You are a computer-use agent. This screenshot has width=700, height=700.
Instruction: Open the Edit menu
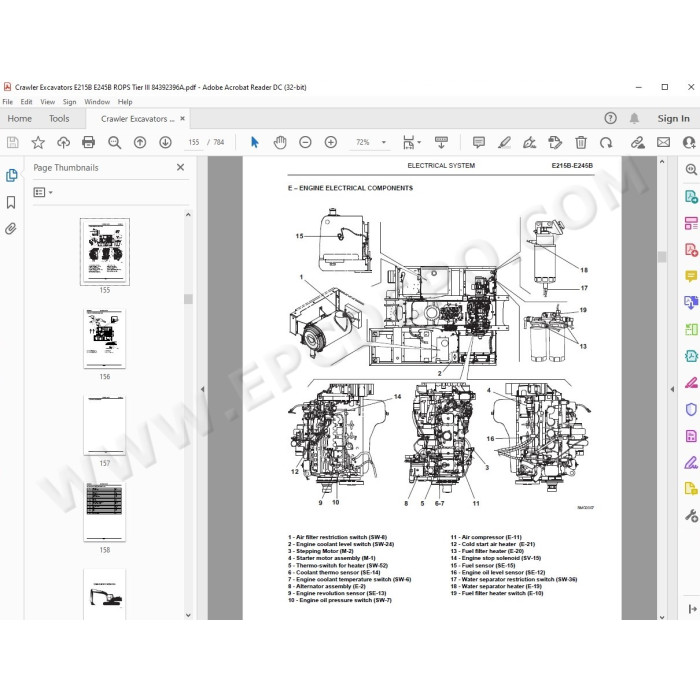pyautogui.click(x=26, y=102)
